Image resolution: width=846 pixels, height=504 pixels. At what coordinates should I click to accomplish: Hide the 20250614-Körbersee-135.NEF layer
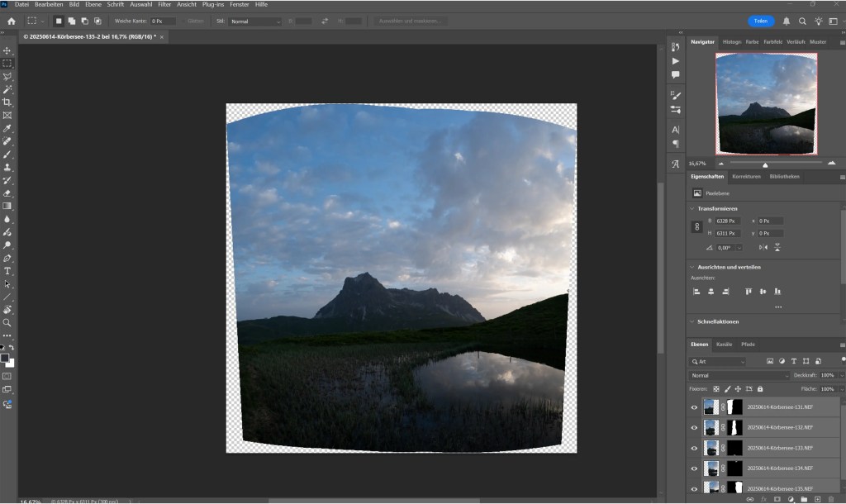pos(693,487)
